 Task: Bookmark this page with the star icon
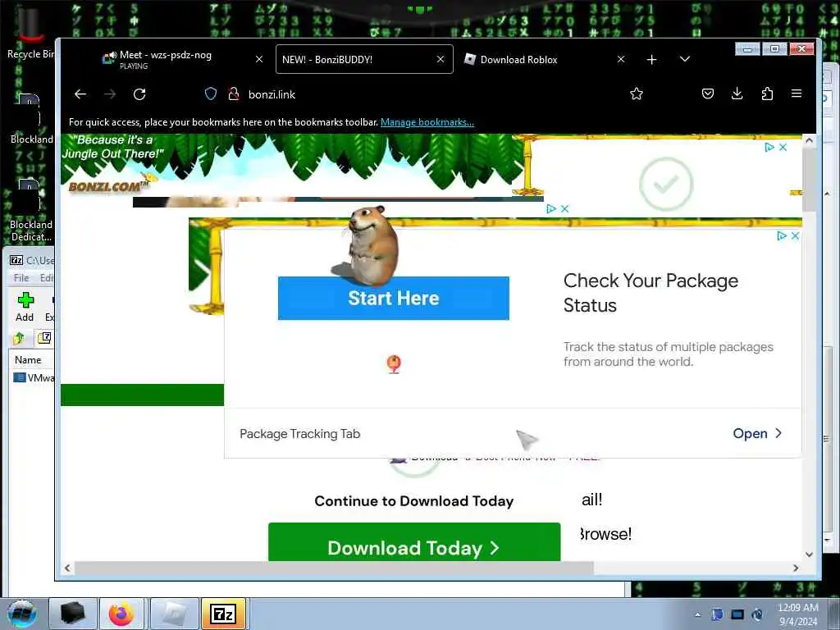click(x=637, y=94)
